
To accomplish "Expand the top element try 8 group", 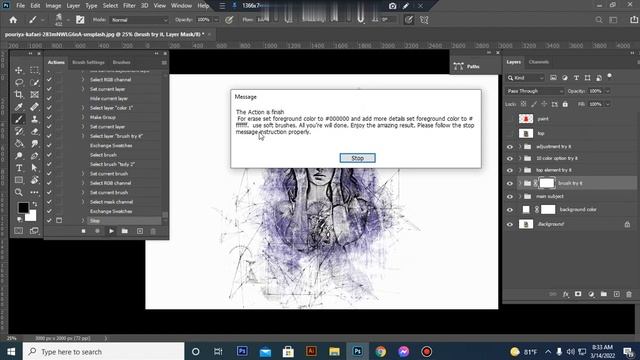I will [x=520, y=170].
